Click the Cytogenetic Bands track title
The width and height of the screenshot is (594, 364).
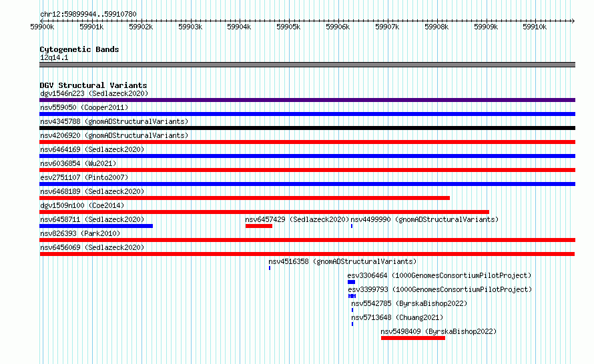pyautogui.click(x=79, y=49)
